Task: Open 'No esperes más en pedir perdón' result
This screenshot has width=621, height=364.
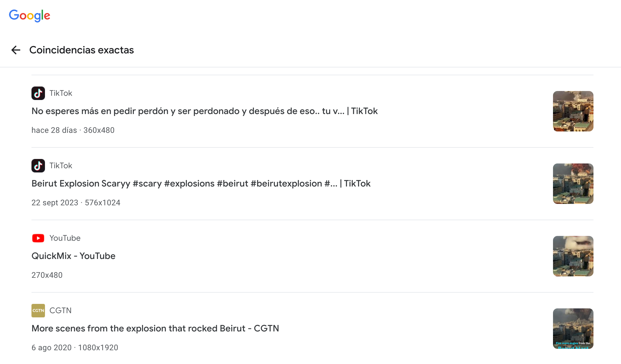Action: point(204,111)
